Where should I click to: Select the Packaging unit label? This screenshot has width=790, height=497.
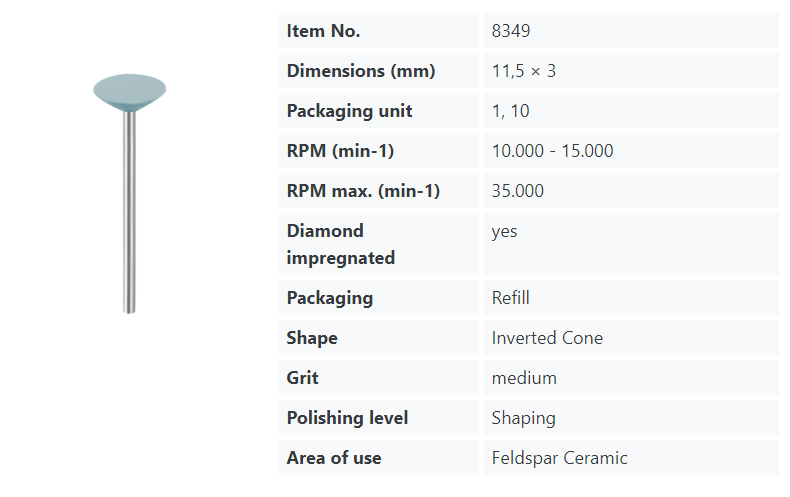(349, 111)
